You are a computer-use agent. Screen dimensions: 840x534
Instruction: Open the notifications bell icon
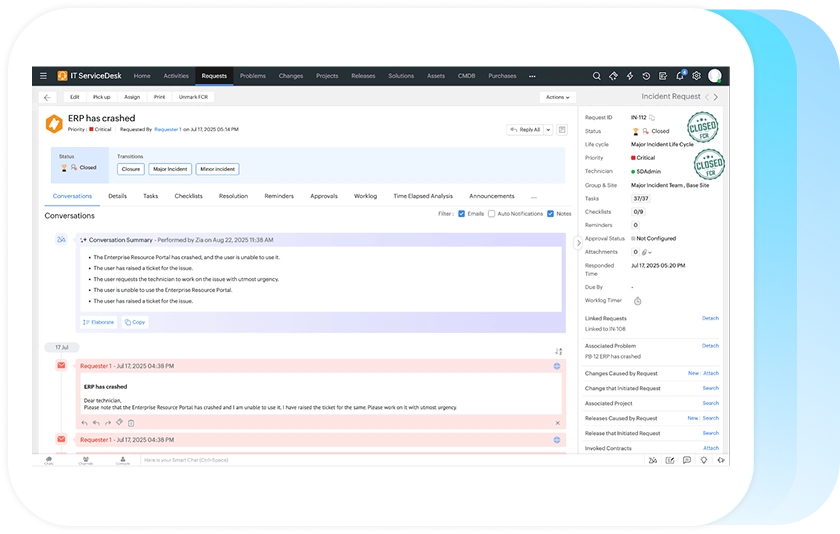680,76
